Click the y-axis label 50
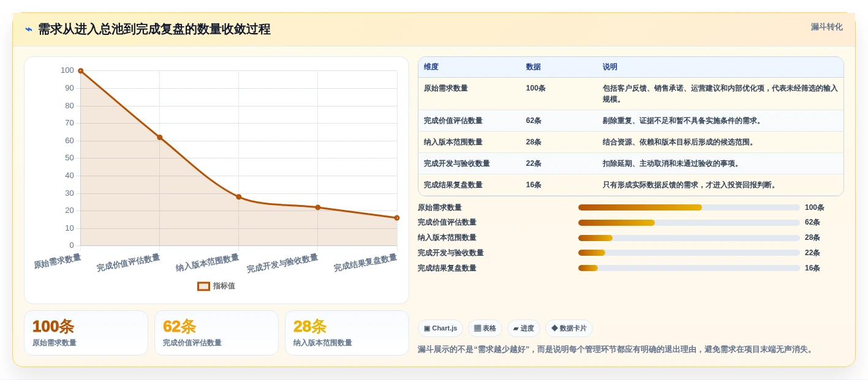Screen dimensions: 868x380 coord(69,158)
